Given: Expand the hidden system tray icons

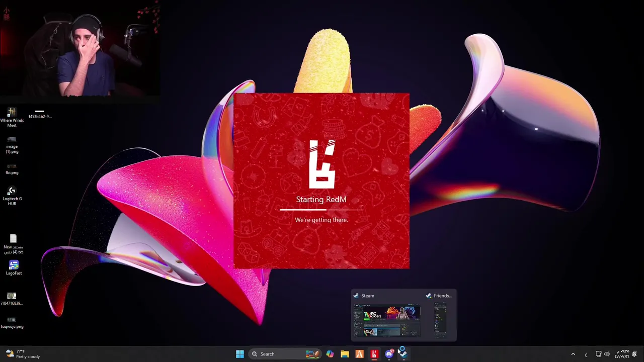Looking at the screenshot, I should pos(573,354).
